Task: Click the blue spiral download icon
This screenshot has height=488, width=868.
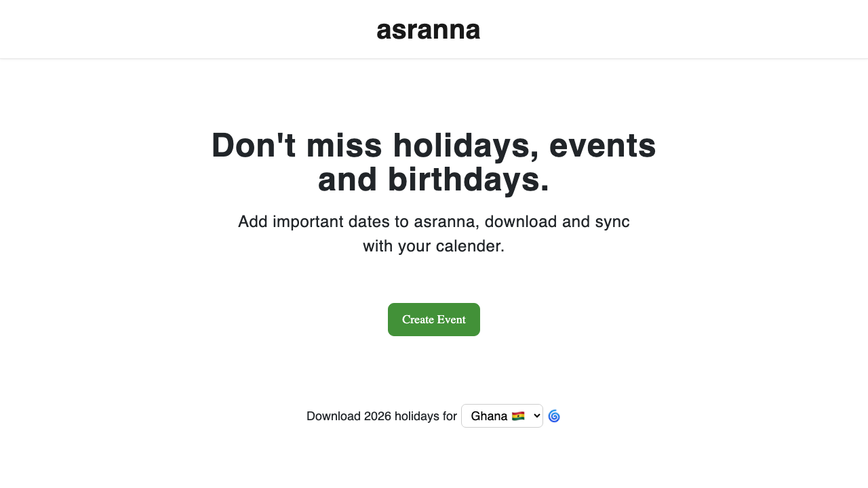Action: (x=554, y=416)
